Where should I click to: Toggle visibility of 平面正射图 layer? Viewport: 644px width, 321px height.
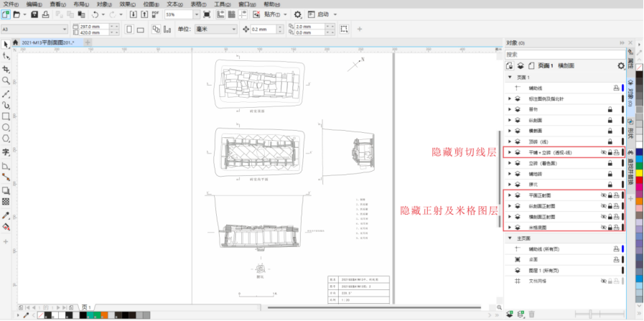tap(602, 195)
